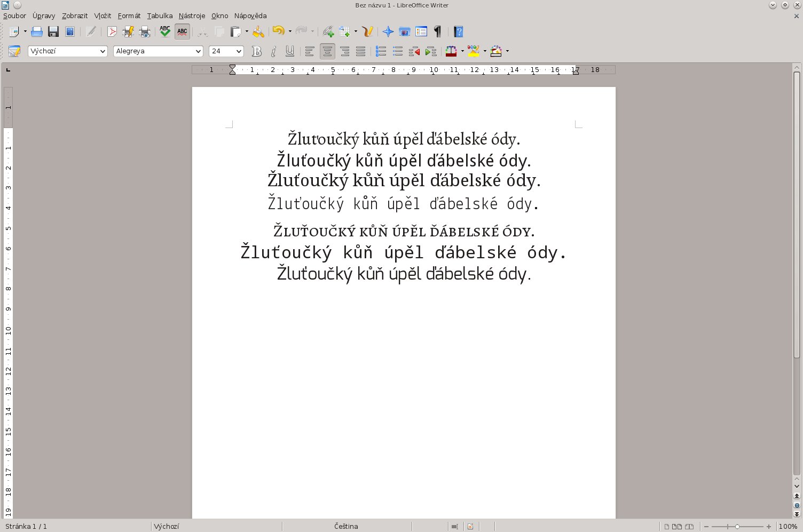
Task: Apply the font color
Action: (x=451, y=51)
